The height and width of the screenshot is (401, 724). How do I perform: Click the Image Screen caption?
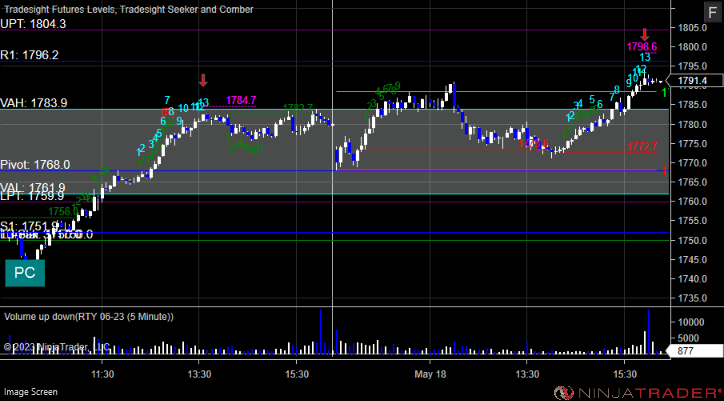(31, 392)
